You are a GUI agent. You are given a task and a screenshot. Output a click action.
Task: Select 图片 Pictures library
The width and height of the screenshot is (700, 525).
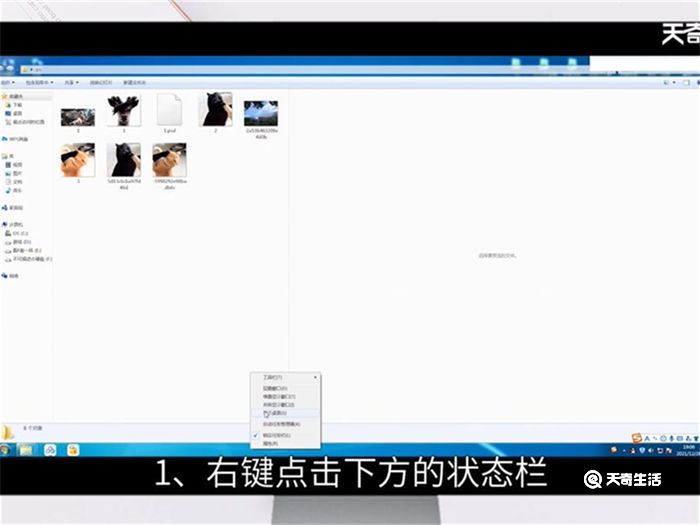14,173
